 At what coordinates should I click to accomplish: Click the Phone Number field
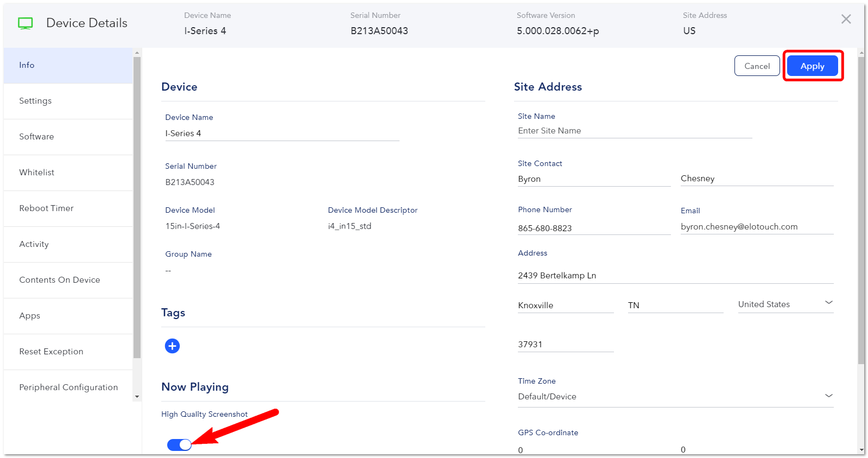(594, 228)
